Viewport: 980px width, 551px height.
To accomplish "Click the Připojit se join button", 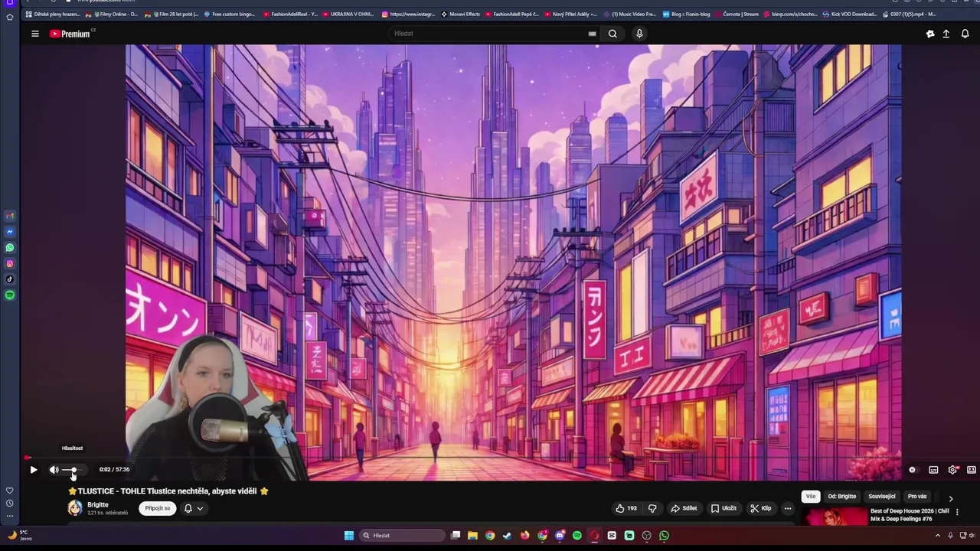I will tap(158, 508).
